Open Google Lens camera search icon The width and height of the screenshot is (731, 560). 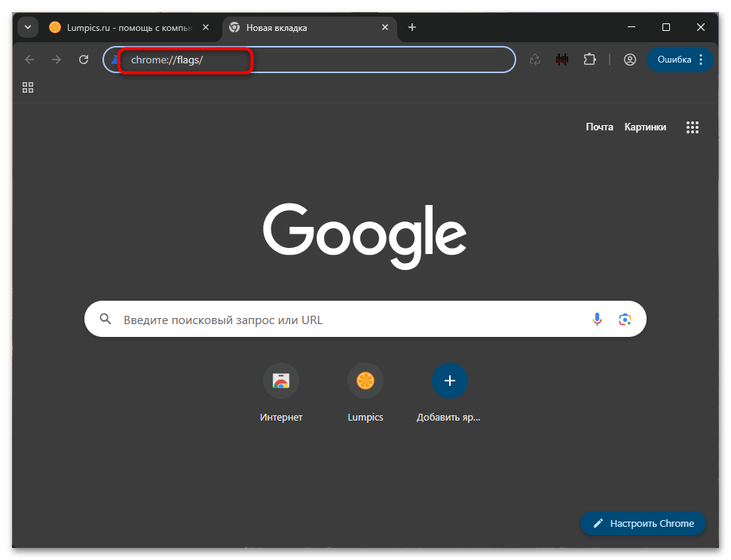(625, 319)
